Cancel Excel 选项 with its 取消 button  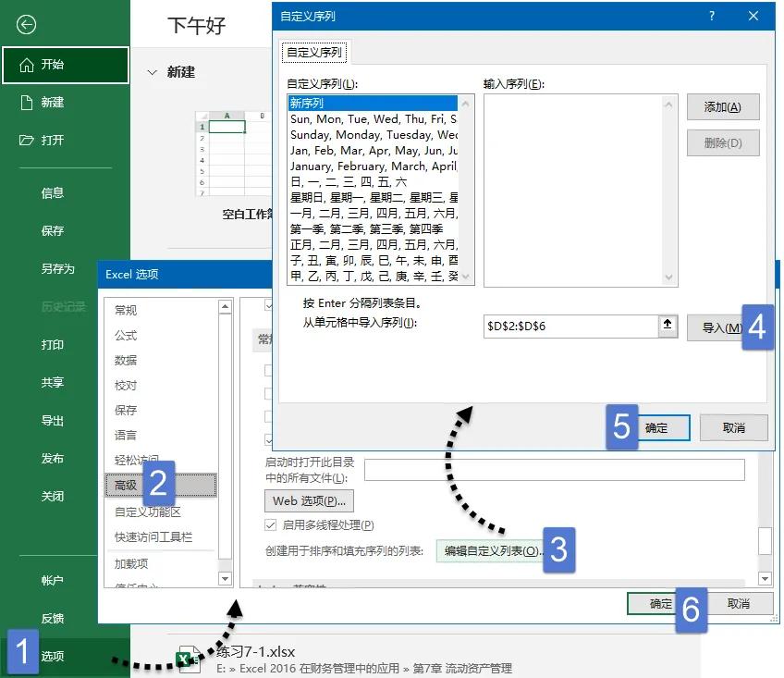739,604
